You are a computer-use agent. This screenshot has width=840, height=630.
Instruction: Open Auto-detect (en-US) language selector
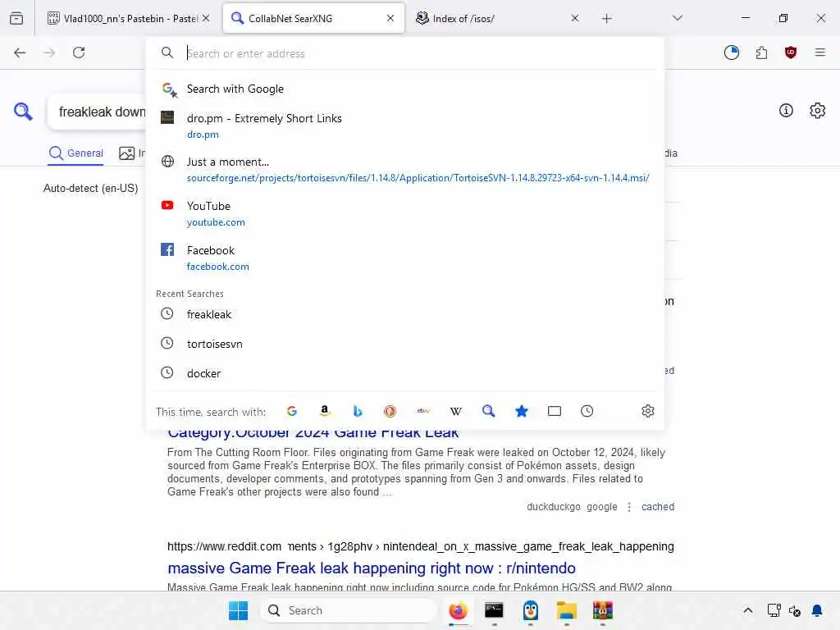click(x=90, y=188)
